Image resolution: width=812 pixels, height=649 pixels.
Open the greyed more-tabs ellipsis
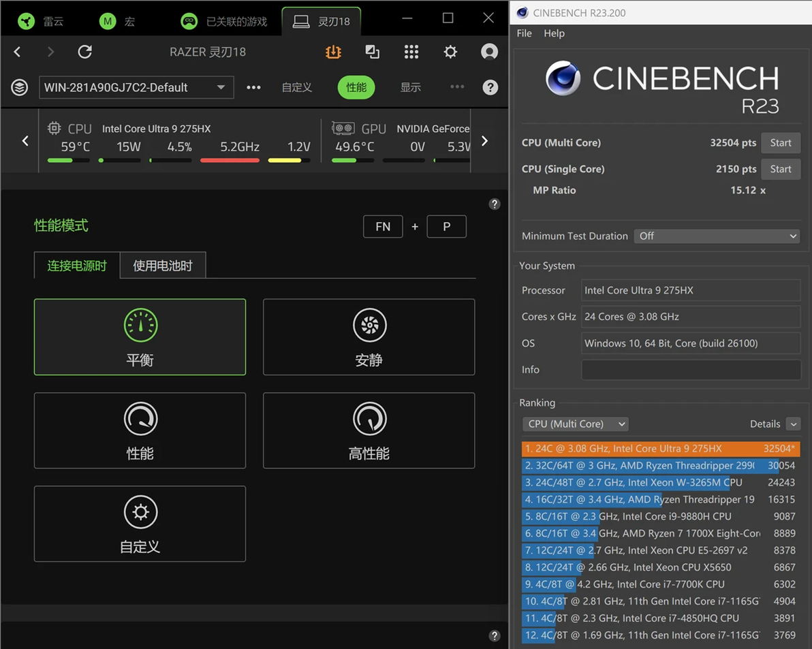click(457, 86)
